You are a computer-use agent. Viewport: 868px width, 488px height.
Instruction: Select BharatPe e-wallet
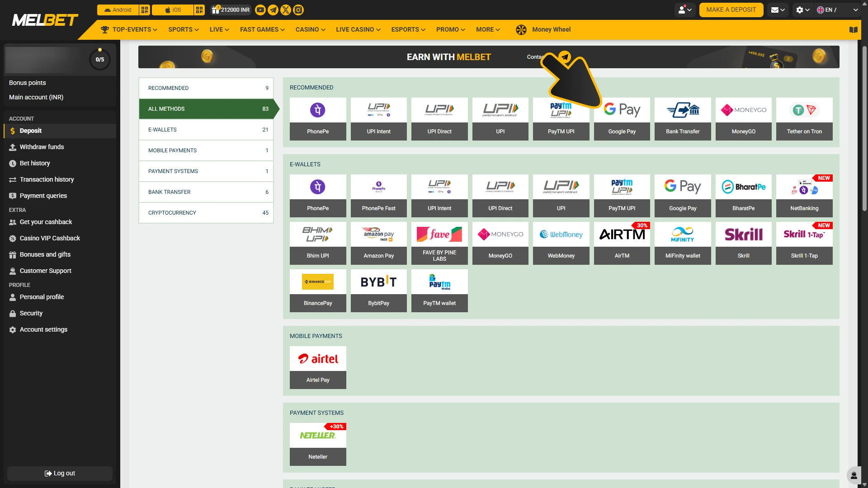tap(744, 196)
